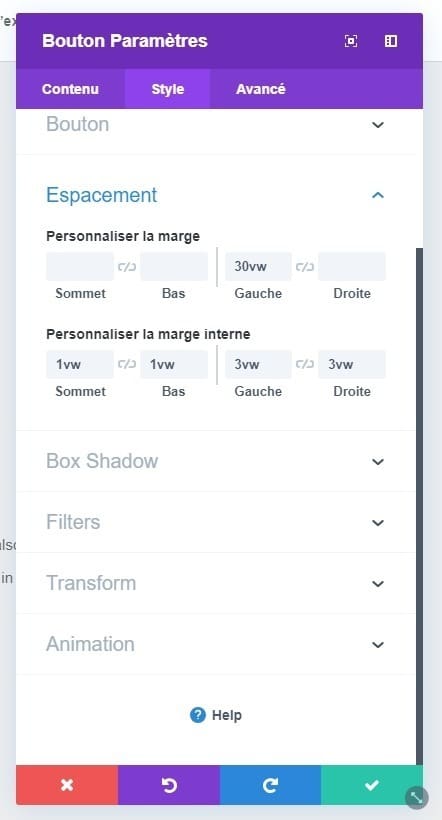Undo last change with purple arrow
Viewport: 442px width, 820px height.
(169, 785)
